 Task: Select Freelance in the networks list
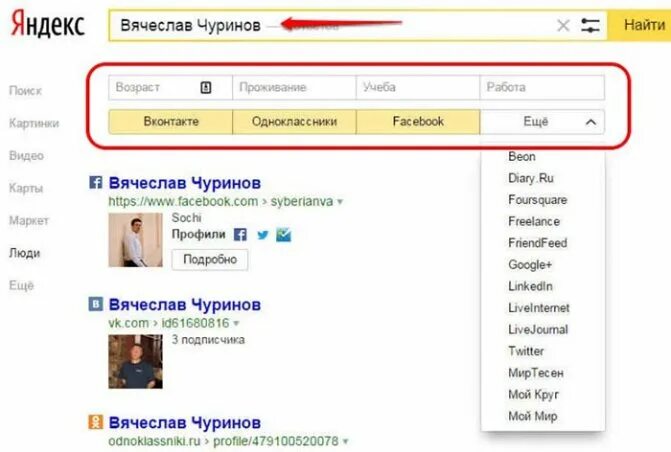[534, 221]
